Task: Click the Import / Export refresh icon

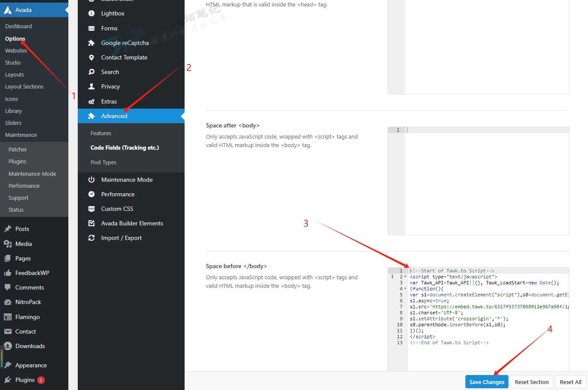Action: [91, 238]
